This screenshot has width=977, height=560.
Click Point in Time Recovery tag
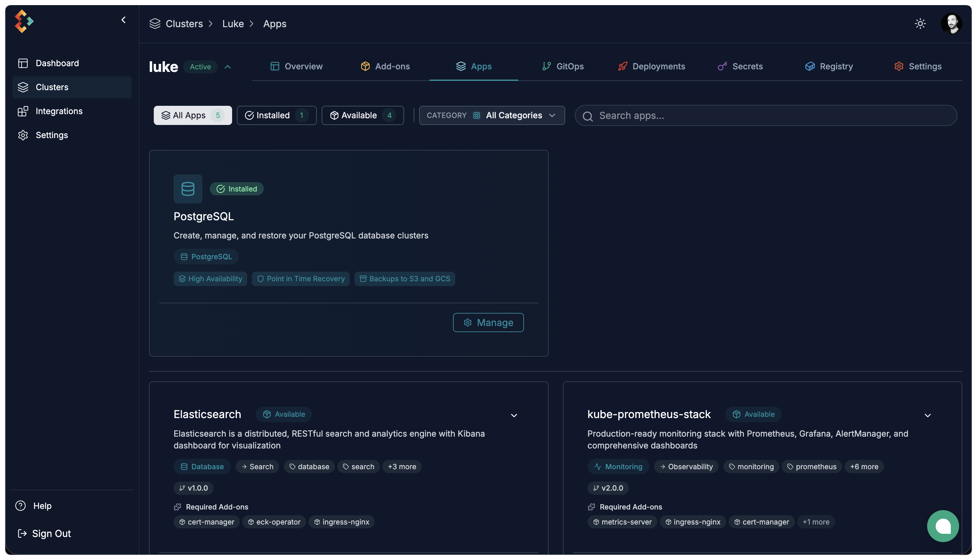(x=301, y=278)
